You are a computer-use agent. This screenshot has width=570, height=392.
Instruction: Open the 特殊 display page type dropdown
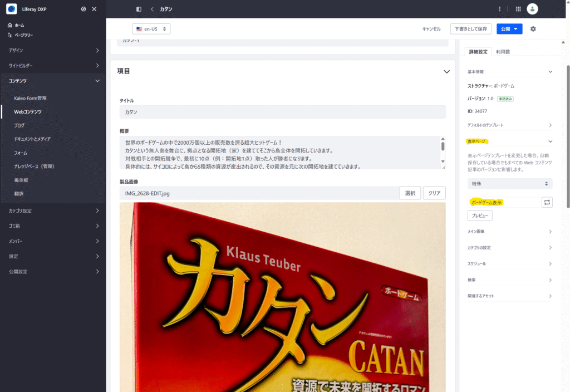click(509, 183)
